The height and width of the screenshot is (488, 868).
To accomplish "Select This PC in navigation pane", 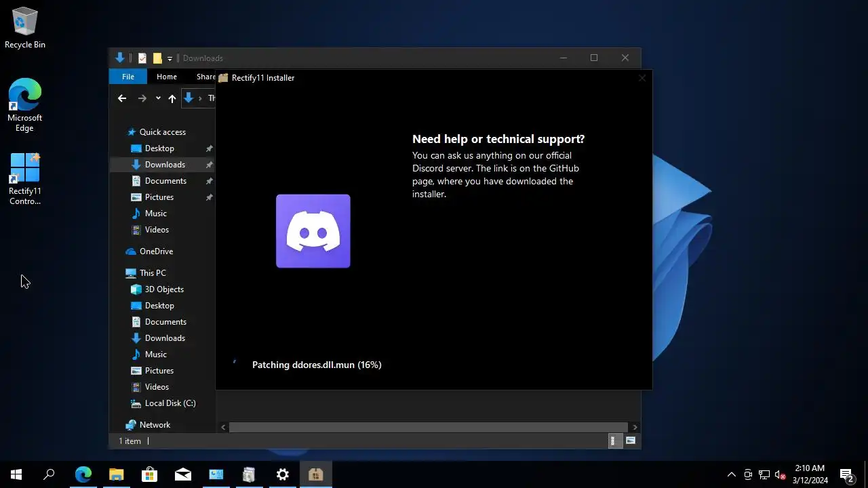I will pyautogui.click(x=153, y=273).
